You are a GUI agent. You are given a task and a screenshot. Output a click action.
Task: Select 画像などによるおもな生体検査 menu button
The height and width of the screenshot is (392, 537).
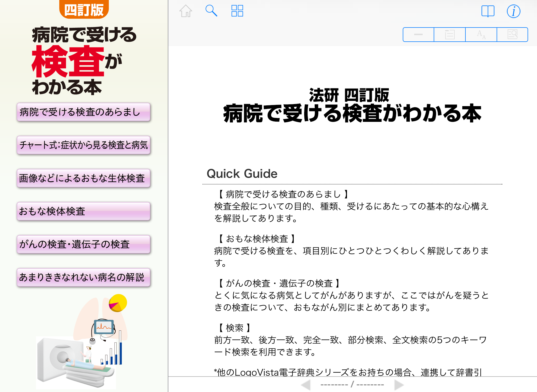click(83, 178)
